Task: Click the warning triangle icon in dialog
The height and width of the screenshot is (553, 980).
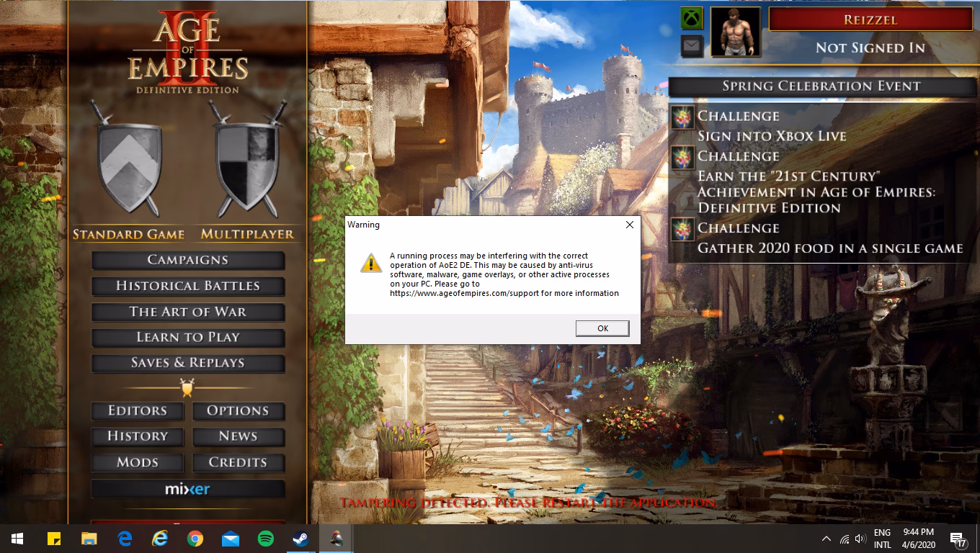Action: point(371,263)
